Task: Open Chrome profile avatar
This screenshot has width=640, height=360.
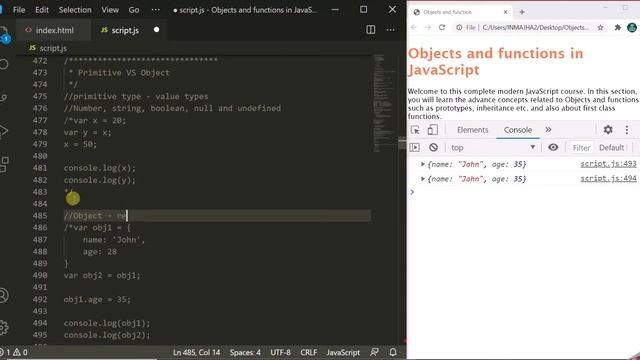Action: 632,27
